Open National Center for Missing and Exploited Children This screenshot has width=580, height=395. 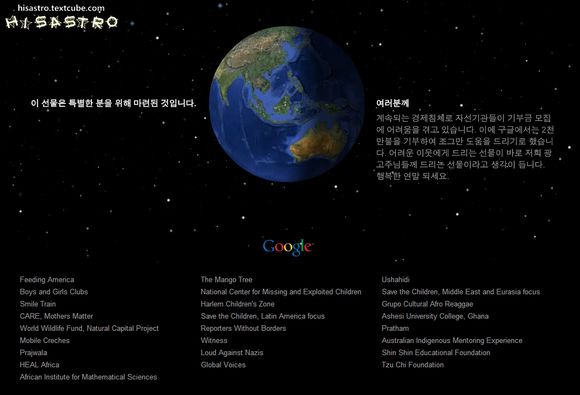tap(281, 292)
